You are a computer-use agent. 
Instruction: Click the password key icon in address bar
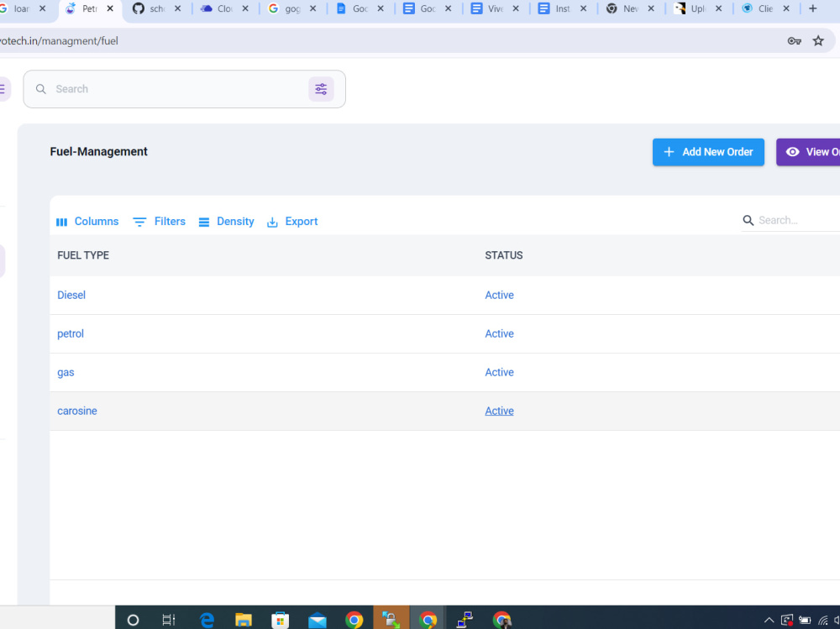pyautogui.click(x=794, y=40)
